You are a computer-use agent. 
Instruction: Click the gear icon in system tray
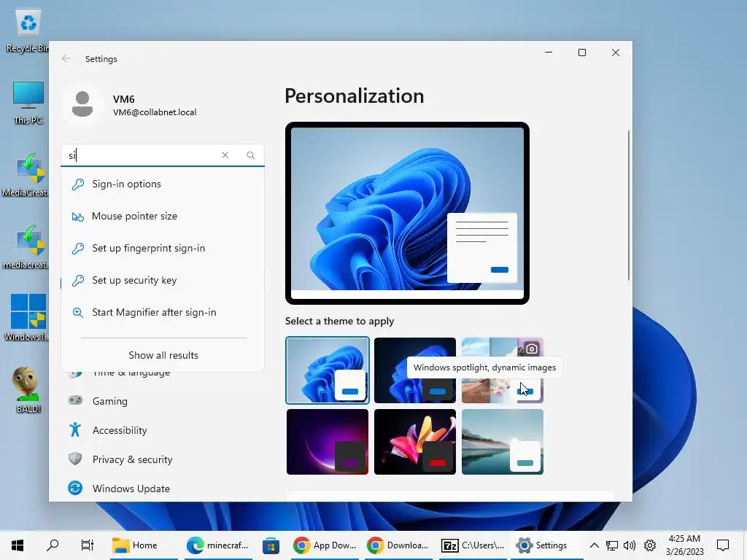pos(650,545)
